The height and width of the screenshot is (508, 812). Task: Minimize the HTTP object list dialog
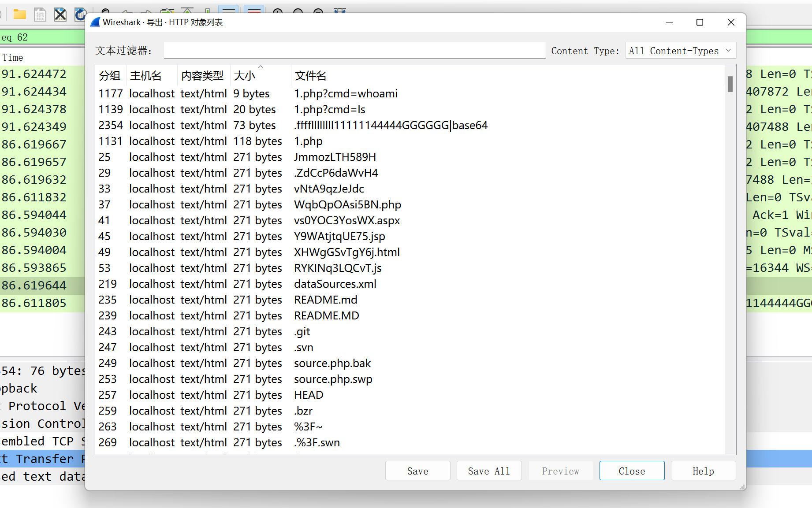pos(669,22)
